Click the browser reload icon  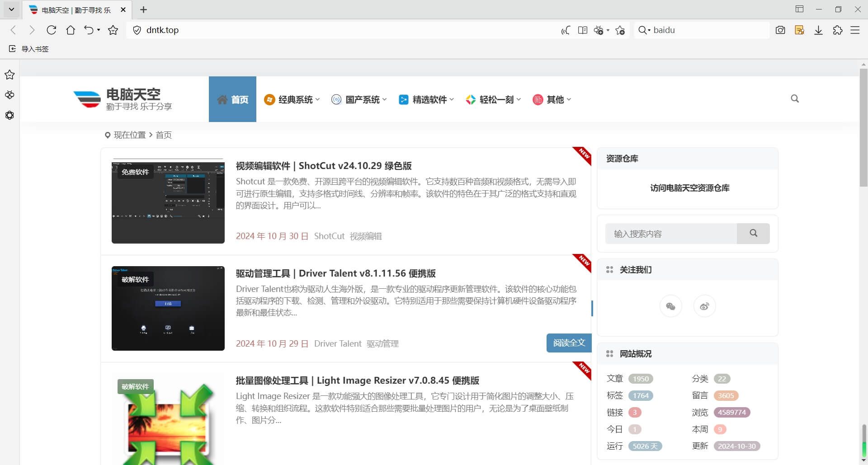(x=52, y=30)
